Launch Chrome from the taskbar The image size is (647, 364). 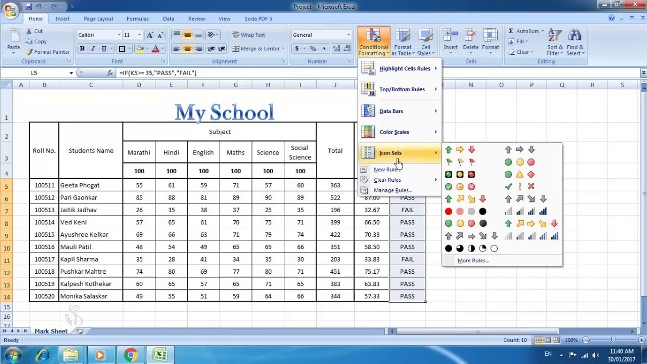click(131, 355)
